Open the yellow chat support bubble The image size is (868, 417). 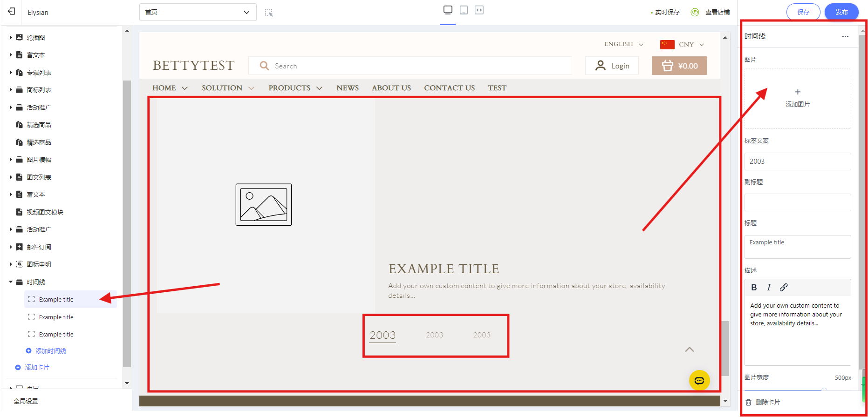click(x=699, y=381)
